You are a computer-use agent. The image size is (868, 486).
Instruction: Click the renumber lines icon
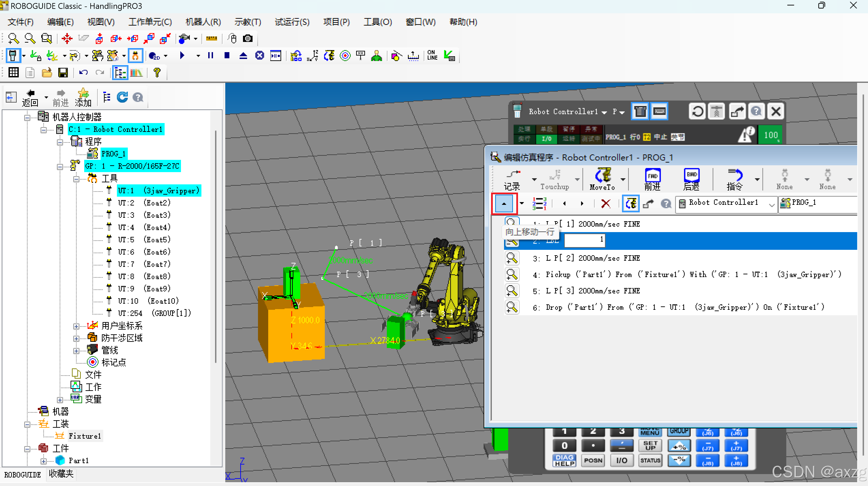pyautogui.click(x=539, y=203)
